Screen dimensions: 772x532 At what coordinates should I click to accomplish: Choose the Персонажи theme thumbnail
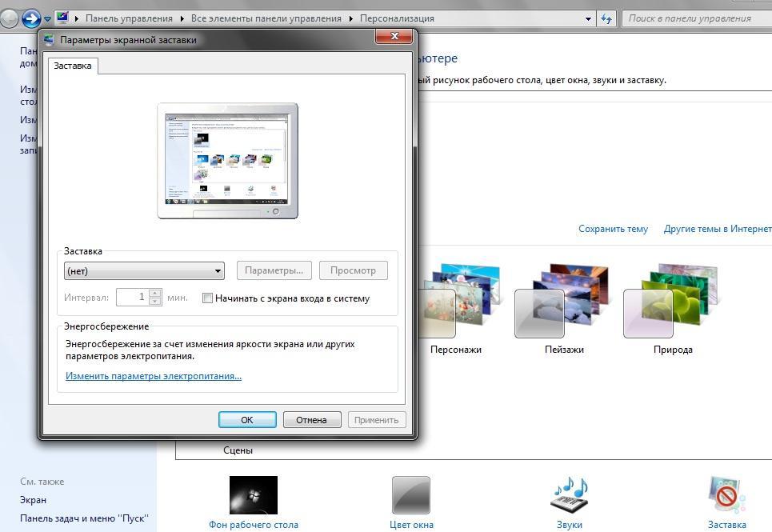pyautogui.click(x=456, y=301)
